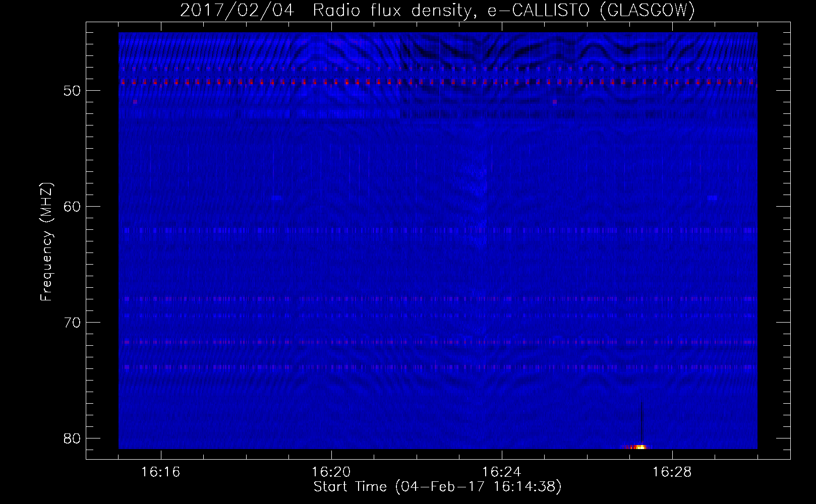Click the plot title mentioning e-CALLISTO (GLASGOW)
This screenshot has height=504, width=816.
click(438, 10)
